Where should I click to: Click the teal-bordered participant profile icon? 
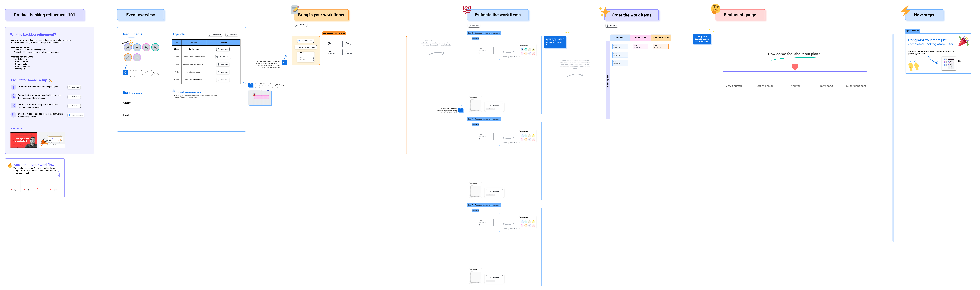pos(155,48)
